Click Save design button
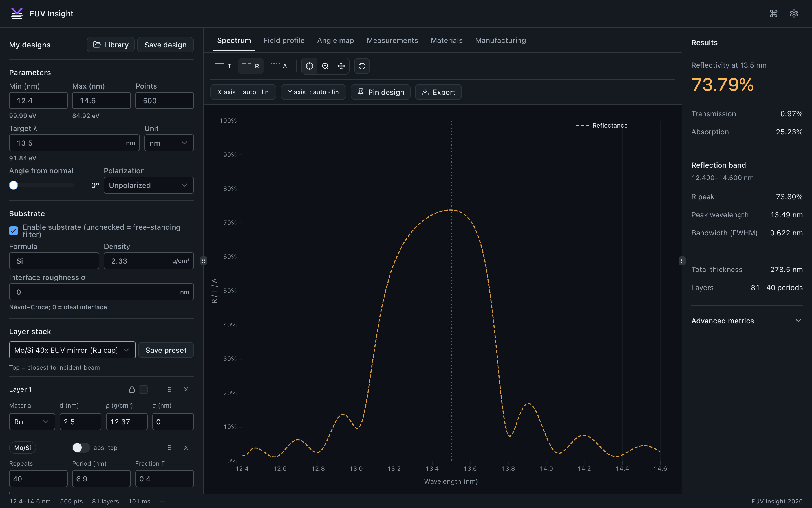 coord(166,45)
